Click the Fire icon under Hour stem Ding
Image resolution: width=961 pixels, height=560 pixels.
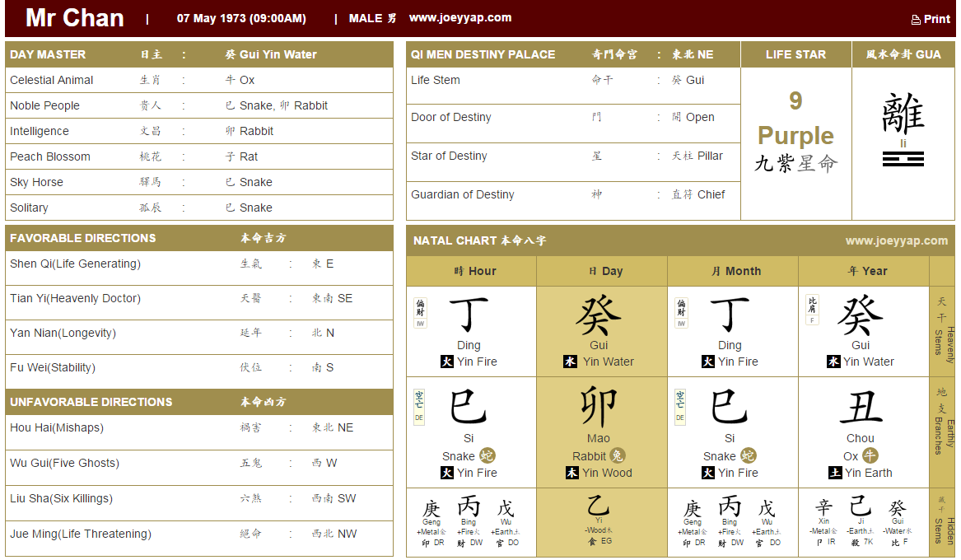(447, 362)
